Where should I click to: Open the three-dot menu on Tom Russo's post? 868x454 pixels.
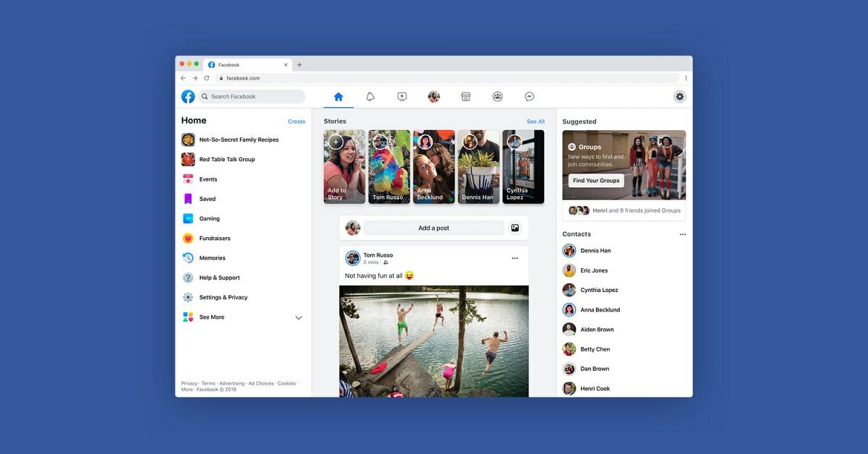click(x=515, y=258)
